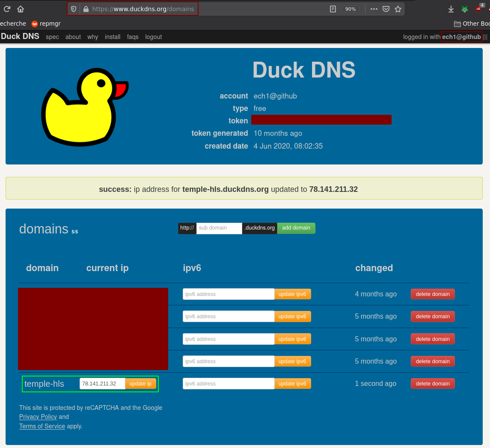The height and width of the screenshot is (448, 490).
Task: Click ipv6 address field for temple-hls
Action: pos(229,384)
